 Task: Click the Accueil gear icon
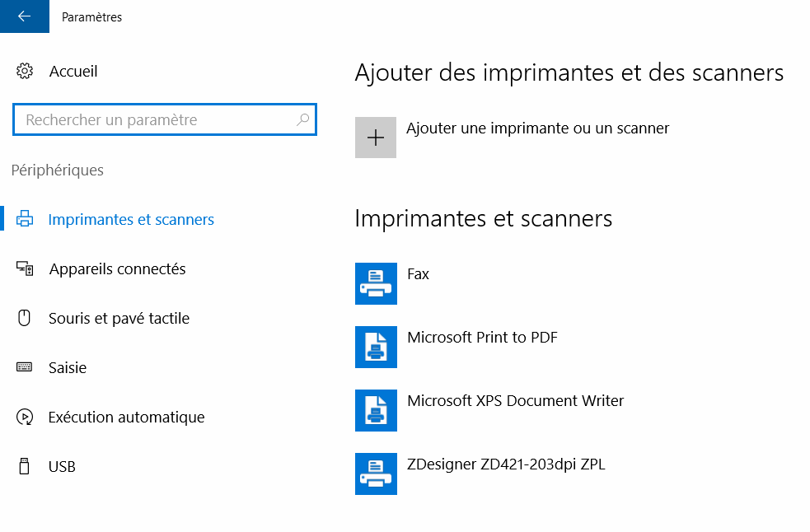click(25, 71)
